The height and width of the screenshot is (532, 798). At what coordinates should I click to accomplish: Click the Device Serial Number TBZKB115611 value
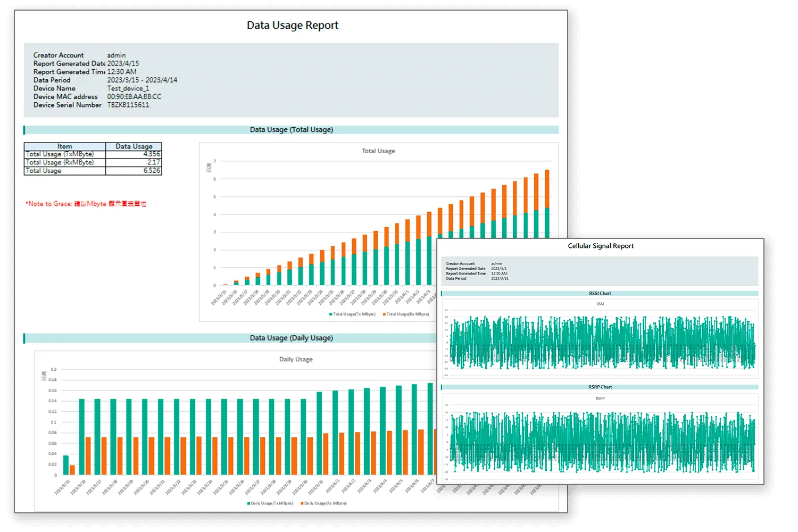(128, 105)
